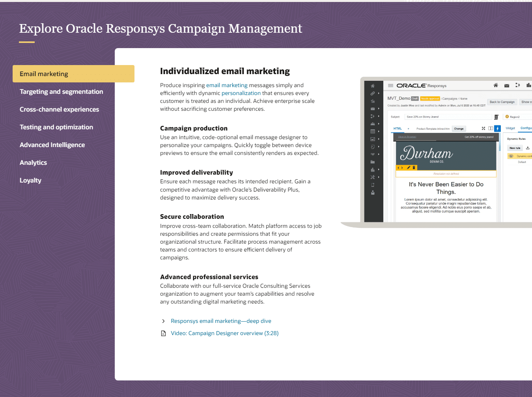Click the 'Advanced professional services' subheading
Image resolution: width=532 pixels, height=397 pixels.
(209, 277)
